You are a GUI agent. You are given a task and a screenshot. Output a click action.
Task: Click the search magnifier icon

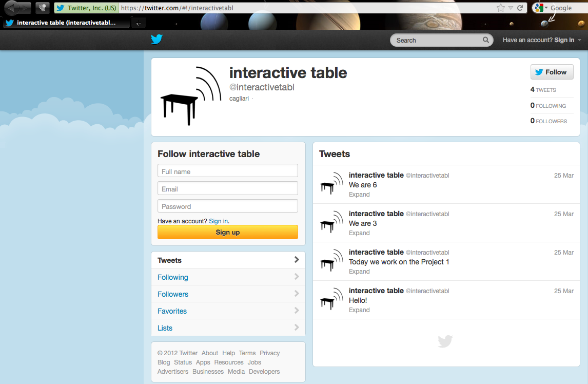[485, 40]
